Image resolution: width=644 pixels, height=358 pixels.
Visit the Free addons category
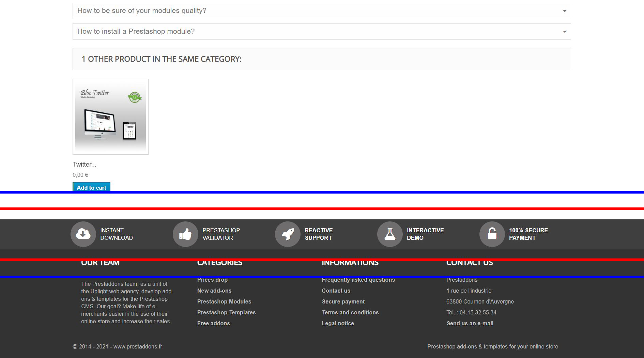214,324
